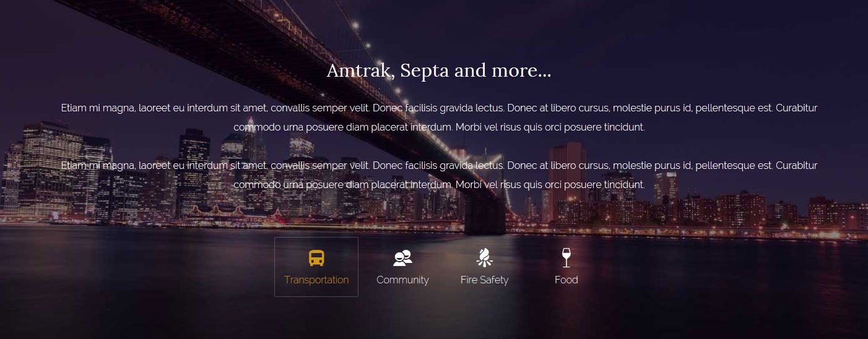Click the word 'Amtrak' in the heading

[x=359, y=71]
